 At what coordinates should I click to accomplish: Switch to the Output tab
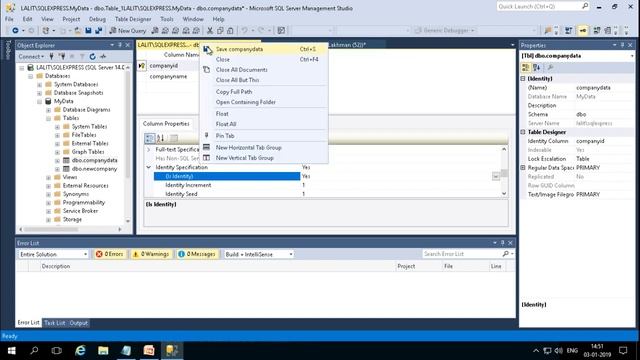(x=78, y=323)
